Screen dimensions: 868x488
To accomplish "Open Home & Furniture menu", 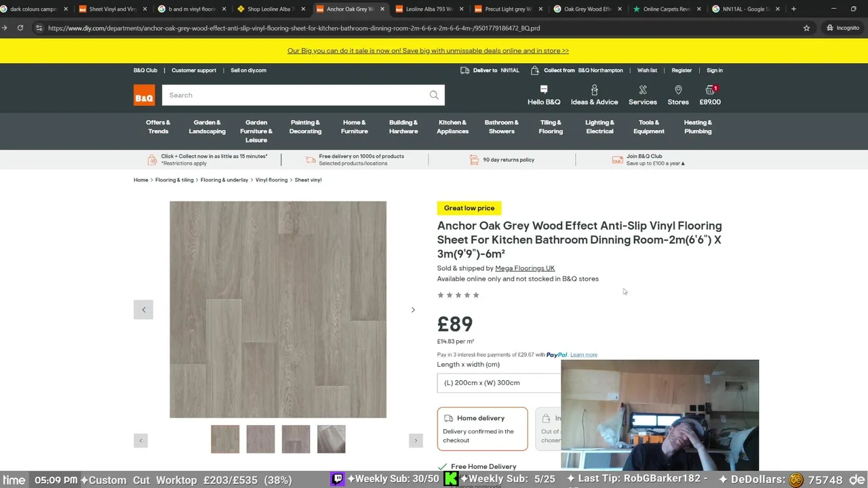I will point(354,127).
